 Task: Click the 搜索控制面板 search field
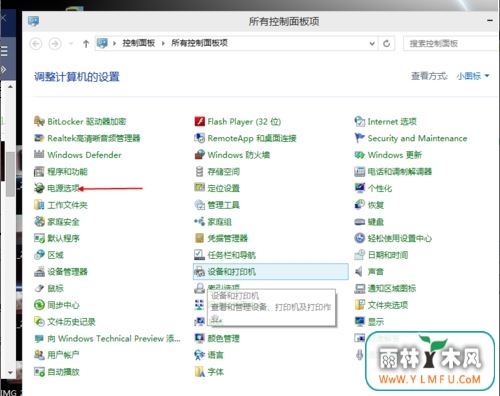coord(451,43)
